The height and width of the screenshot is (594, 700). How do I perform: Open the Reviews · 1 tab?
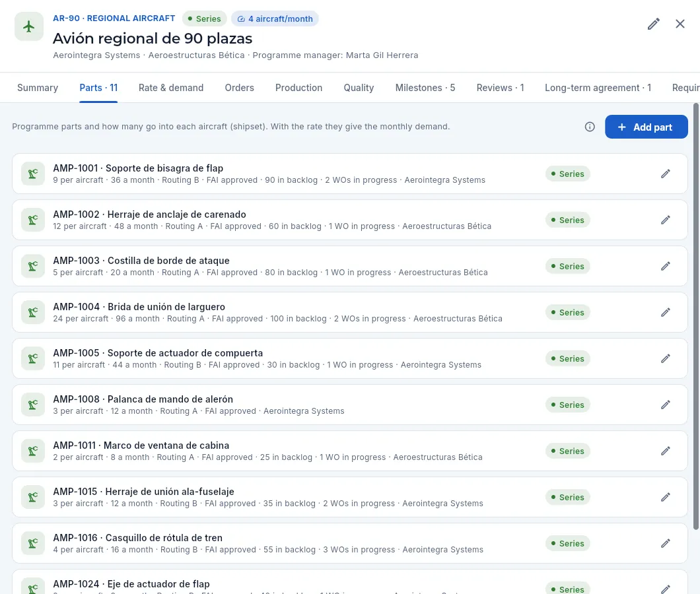click(x=500, y=88)
